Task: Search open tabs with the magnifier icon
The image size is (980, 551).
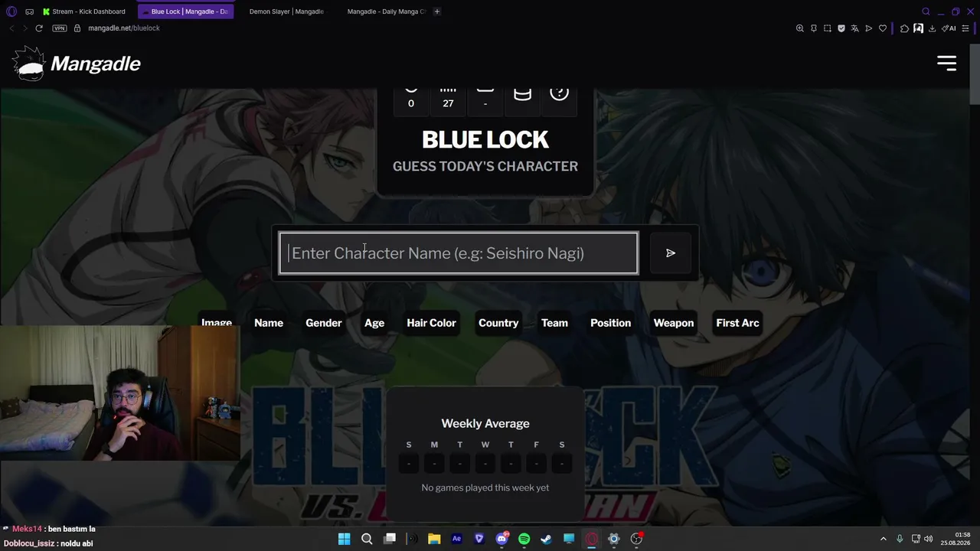Action: click(926, 11)
